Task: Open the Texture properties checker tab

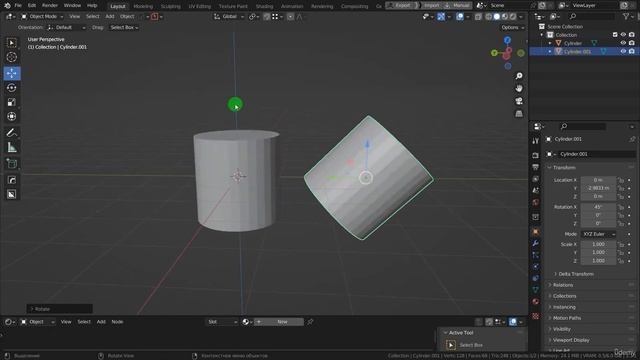Action: 536,316
